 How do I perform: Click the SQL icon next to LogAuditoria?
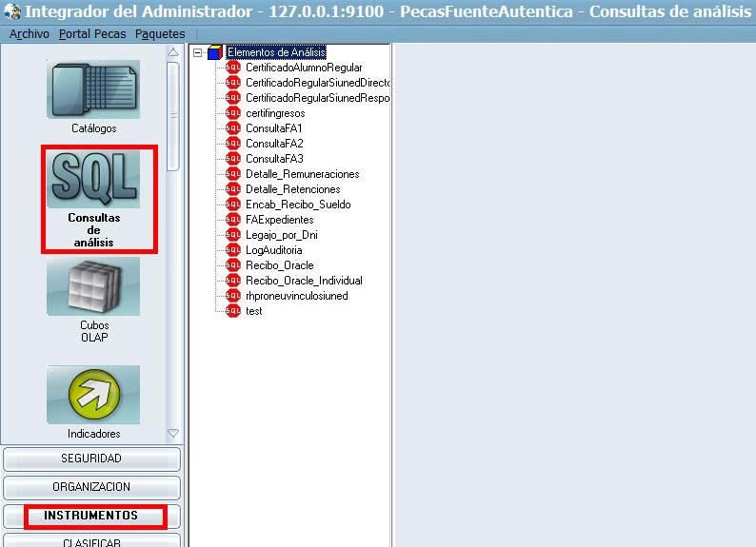(233, 250)
